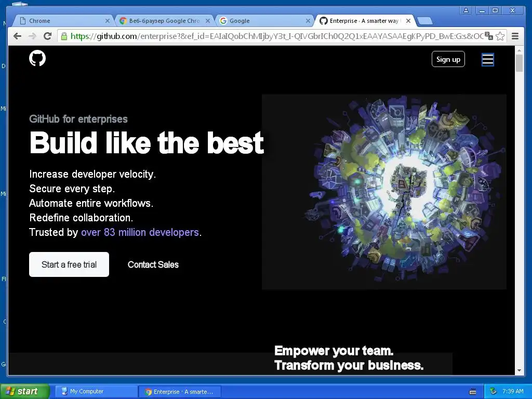The height and width of the screenshot is (399, 532).
Task: Click the Sign up button
Action: point(448,59)
